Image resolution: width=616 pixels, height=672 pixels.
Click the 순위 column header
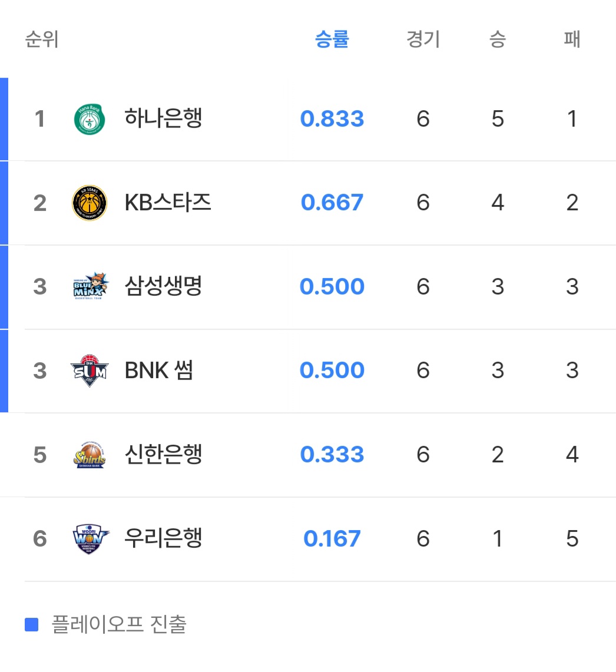[x=41, y=39]
